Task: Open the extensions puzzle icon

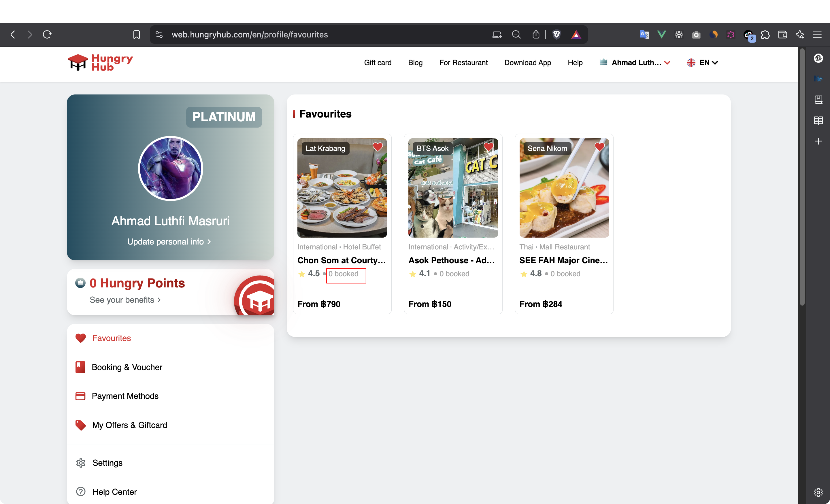Action: (765, 35)
